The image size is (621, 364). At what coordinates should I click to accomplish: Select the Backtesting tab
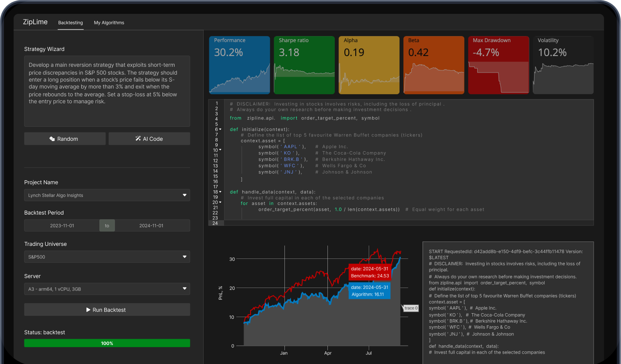click(70, 23)
